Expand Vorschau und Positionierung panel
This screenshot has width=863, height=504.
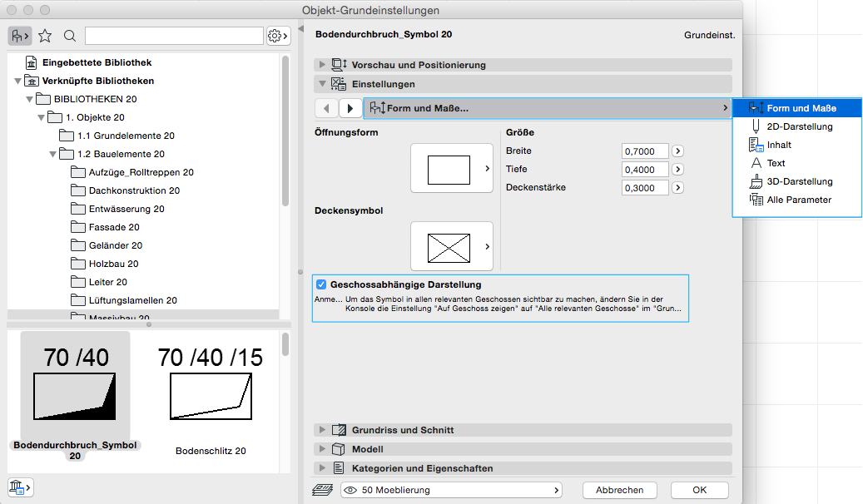point(322,65)
